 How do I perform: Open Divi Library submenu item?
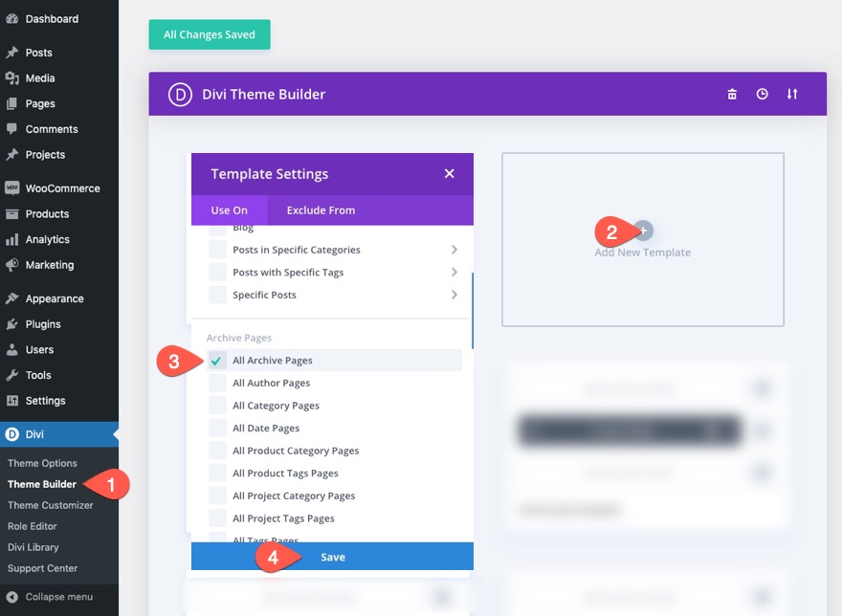(33, 547)
